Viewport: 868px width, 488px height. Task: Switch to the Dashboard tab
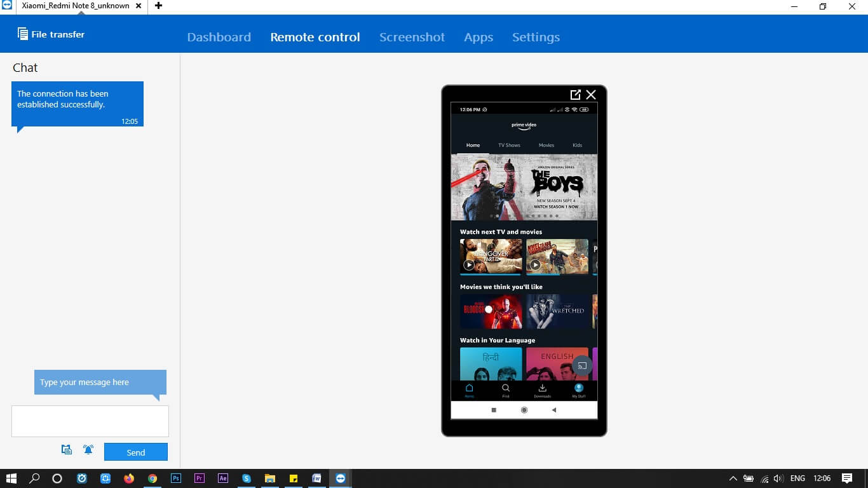click(219, 37)
